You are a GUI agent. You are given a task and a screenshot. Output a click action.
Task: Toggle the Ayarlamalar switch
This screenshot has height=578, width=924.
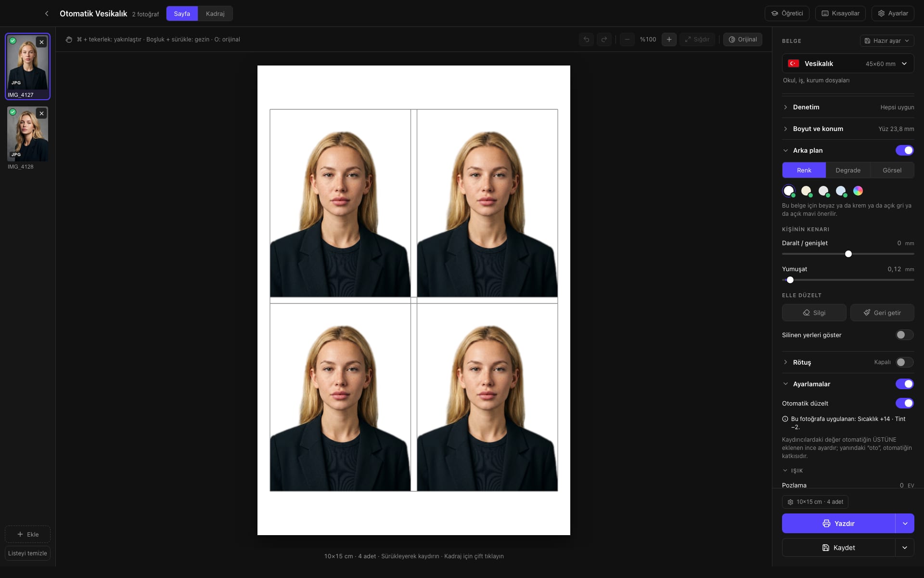pos(904,384)
